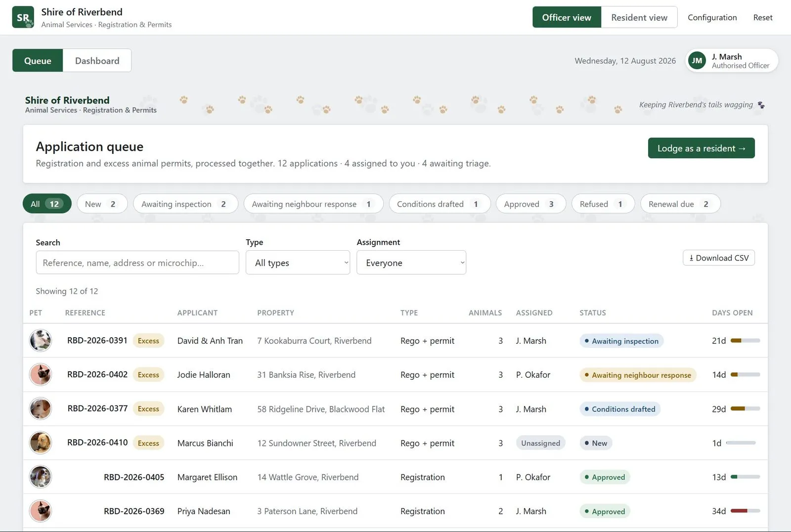Open Configuration in the top bar
Image resolution: width=791 pixels, height=532 pixels.
pos(712,17)
